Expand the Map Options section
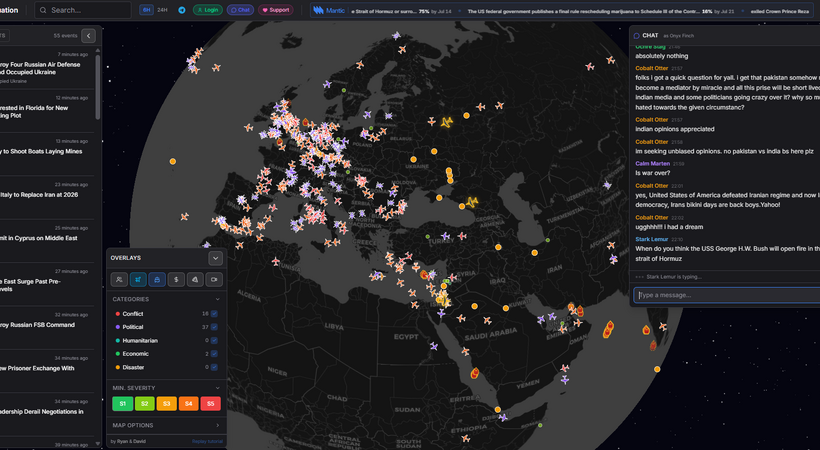820x450 pixels. [x=165, y=425]
